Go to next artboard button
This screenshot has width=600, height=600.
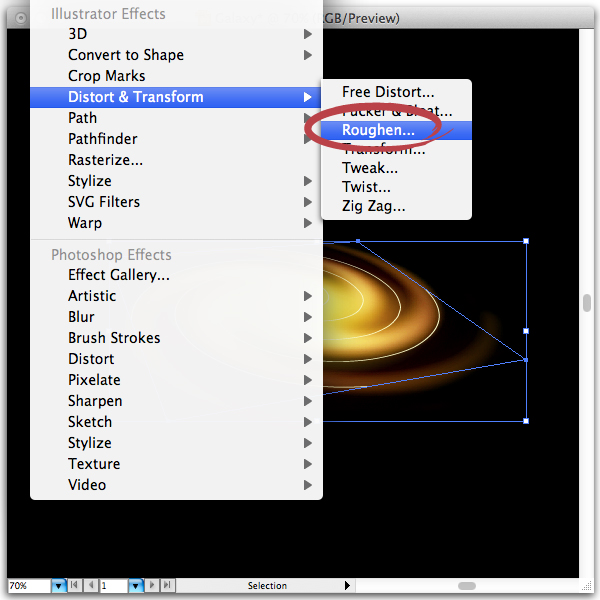[152, 585]
